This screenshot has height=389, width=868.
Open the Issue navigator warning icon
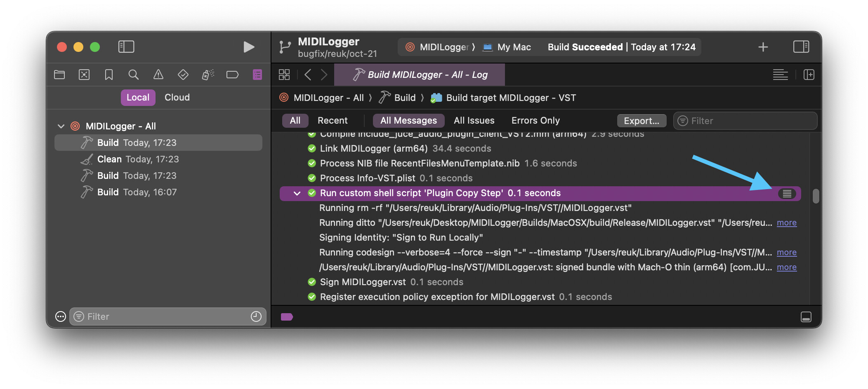(158, 75)
